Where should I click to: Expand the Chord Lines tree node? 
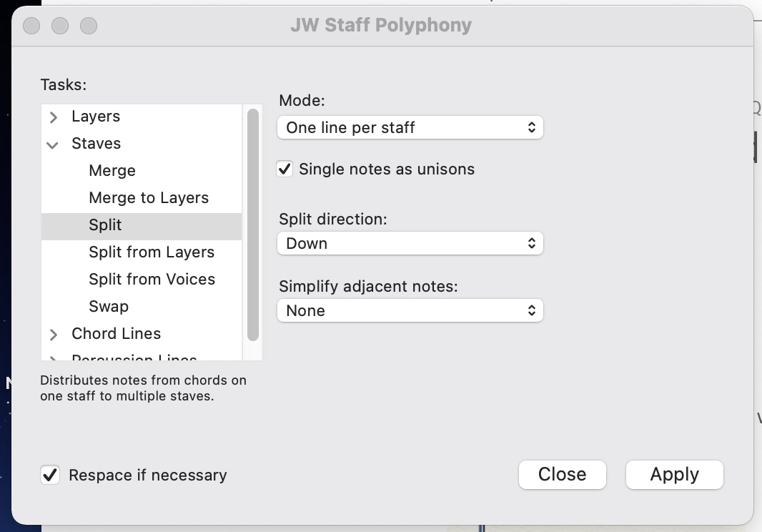coord(54,335)
